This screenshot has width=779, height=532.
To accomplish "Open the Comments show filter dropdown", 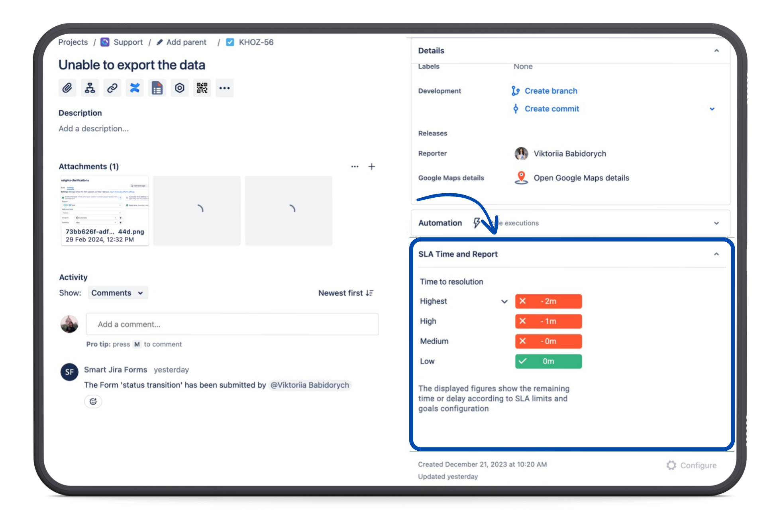I will pos(117,293).
